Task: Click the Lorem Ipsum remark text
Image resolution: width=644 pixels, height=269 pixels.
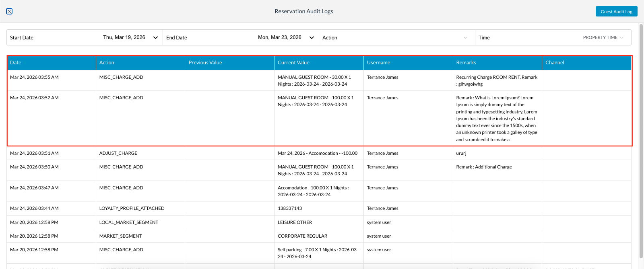Action: [x=497, y=119]
